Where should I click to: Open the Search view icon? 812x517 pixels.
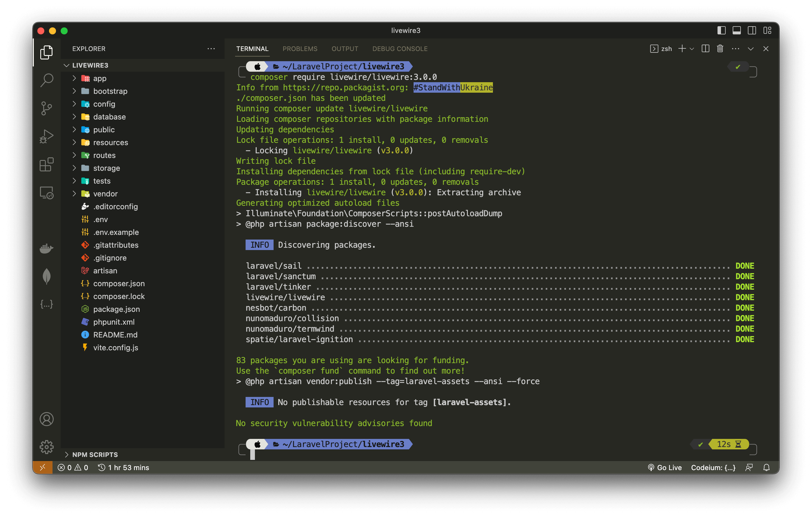coord(47,80)
